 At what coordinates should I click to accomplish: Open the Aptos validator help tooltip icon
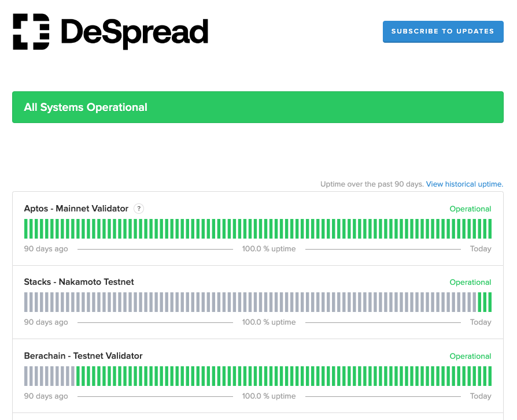coord(139,209)
